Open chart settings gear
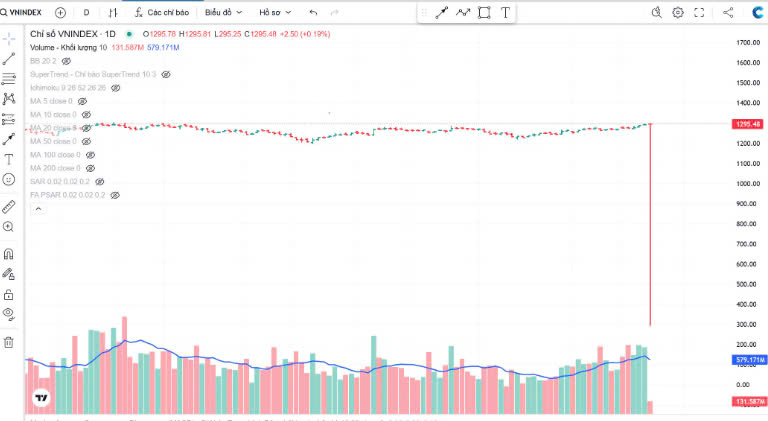The image size is (768, 421). click(x=678, y=13)
